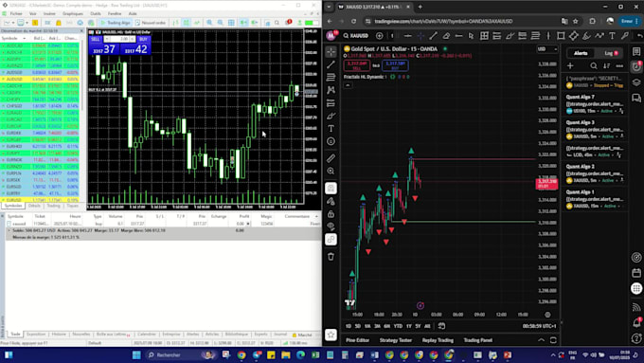Open new-chart dropdown arrow in MetaTrader toolbar

(13, 23)
